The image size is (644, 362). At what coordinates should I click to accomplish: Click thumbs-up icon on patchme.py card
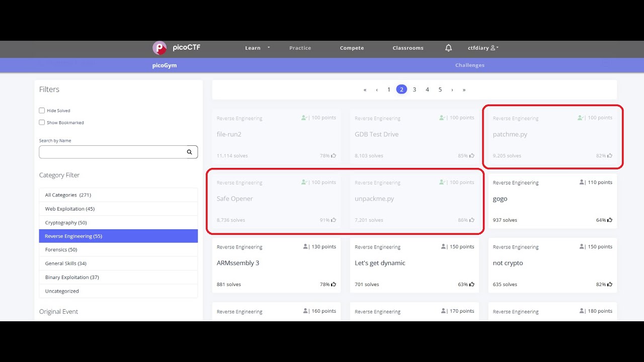coord(610,156)
